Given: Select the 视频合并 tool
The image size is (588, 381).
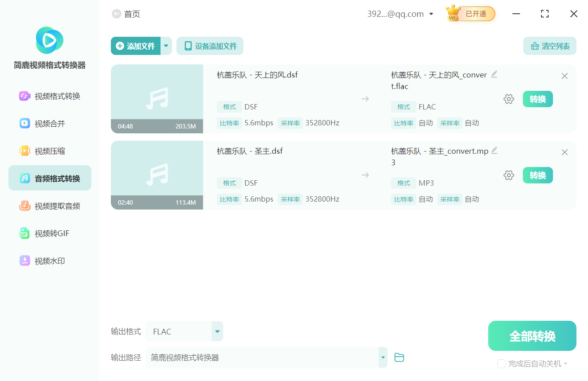Looking at the screenshot, I should pyautogui.click(x=49, y=123).
